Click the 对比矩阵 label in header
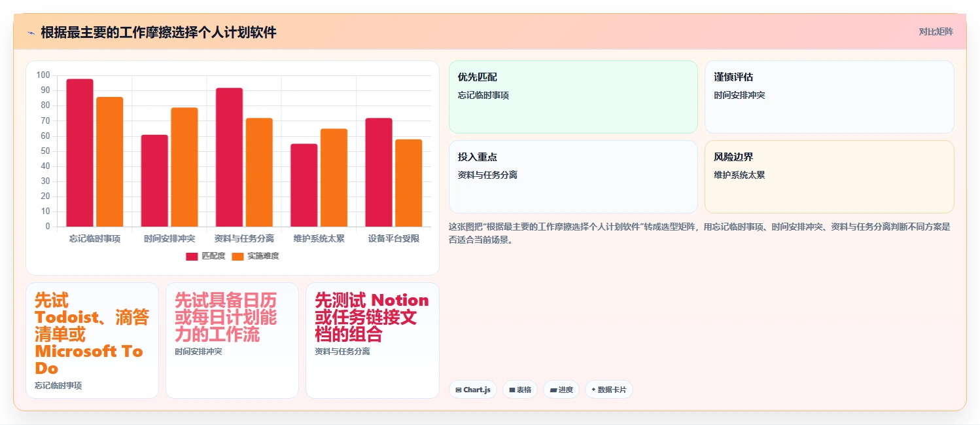Viewport: 980px width, 425px height. 936,32
